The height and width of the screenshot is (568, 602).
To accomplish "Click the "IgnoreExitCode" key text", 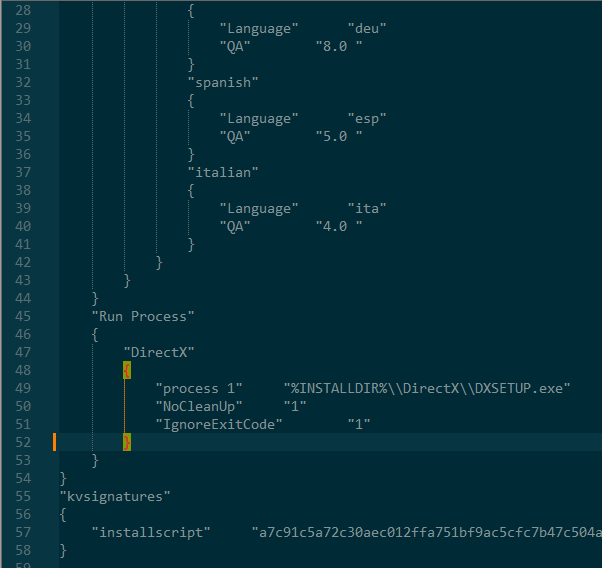I will [x=219, y=424].
